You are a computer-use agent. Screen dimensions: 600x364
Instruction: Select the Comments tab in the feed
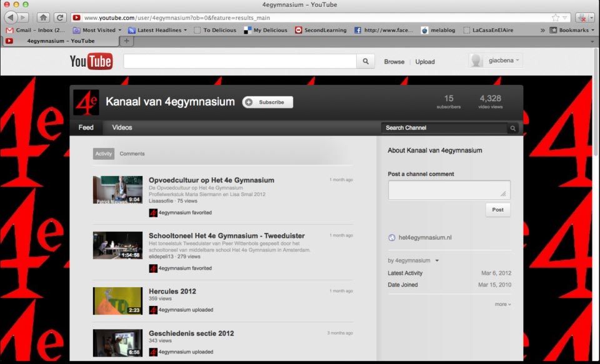[132, 154]
